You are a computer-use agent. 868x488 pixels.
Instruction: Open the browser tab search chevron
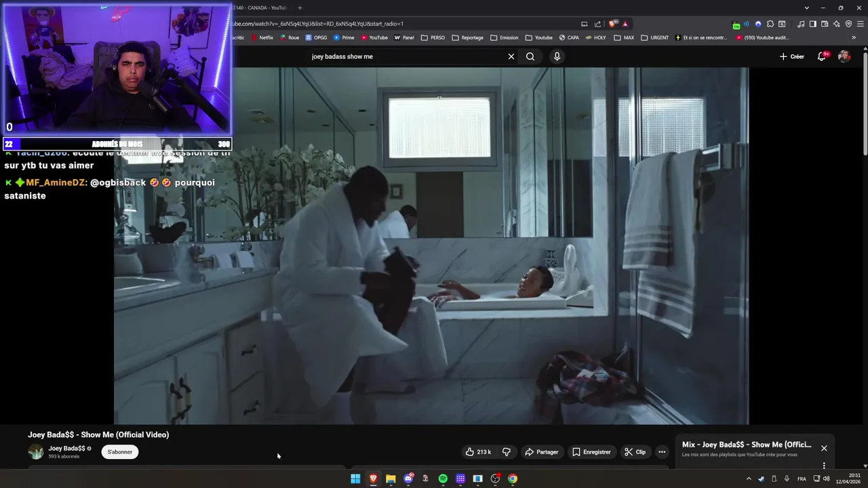[x=806, y=7]
